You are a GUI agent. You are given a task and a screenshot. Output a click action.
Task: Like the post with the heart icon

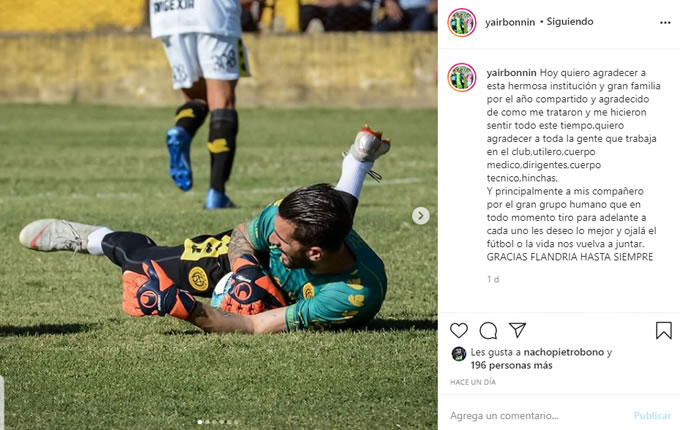coord(458,330)
